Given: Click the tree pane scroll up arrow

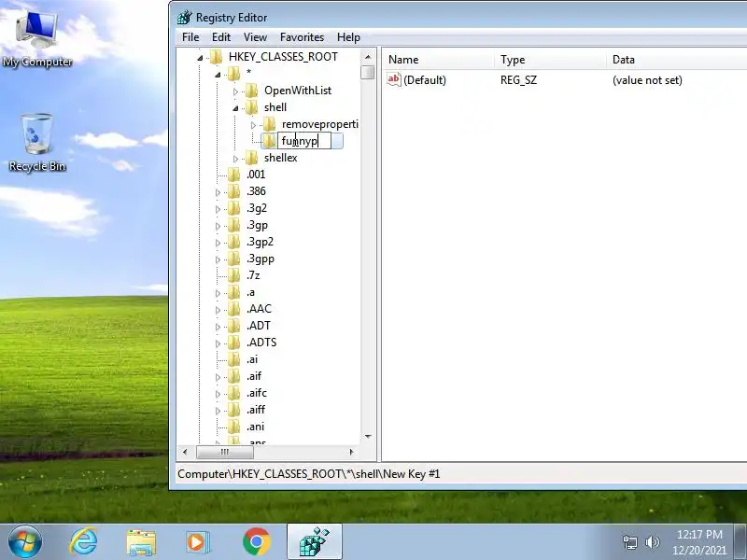Looking at the screenshot, I should (x=368, y=57).
